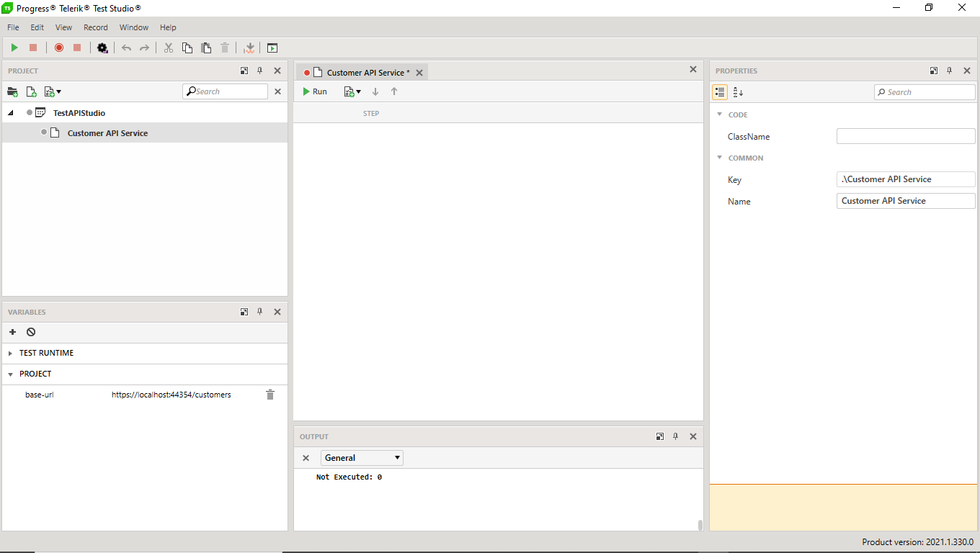The width and height of the screenshot is (980, 553).
Task: Click the green Run Project play icon
Action: point(14,48)
